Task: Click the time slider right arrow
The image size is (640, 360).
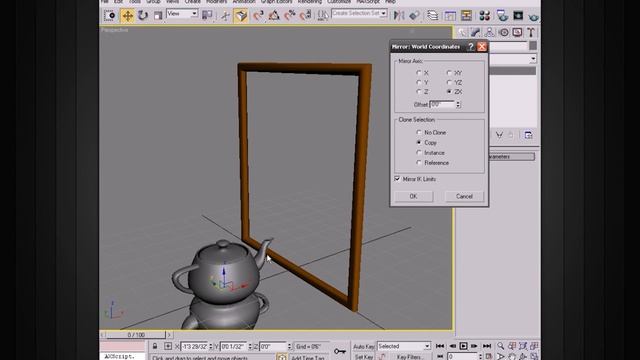Action: click(169, 335)
